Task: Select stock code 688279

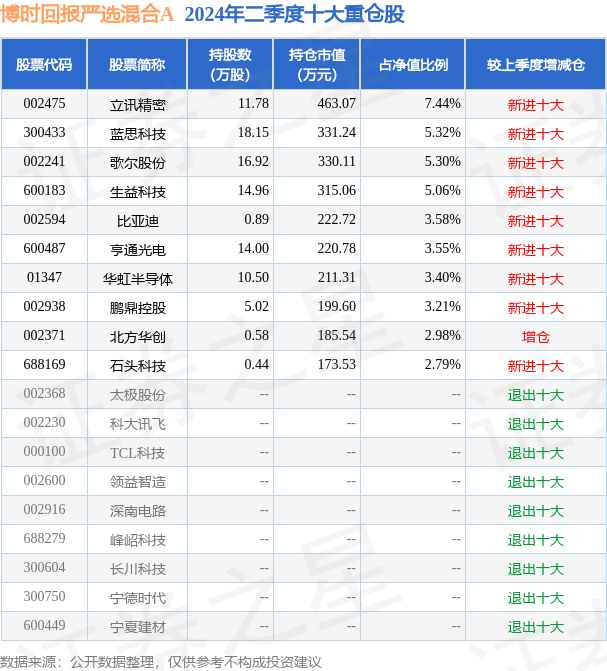Action: tap(45, 539)
